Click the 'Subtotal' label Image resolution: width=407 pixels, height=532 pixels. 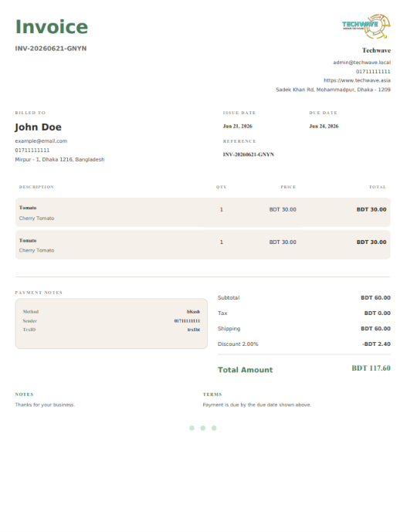click(x=229, y=297)
